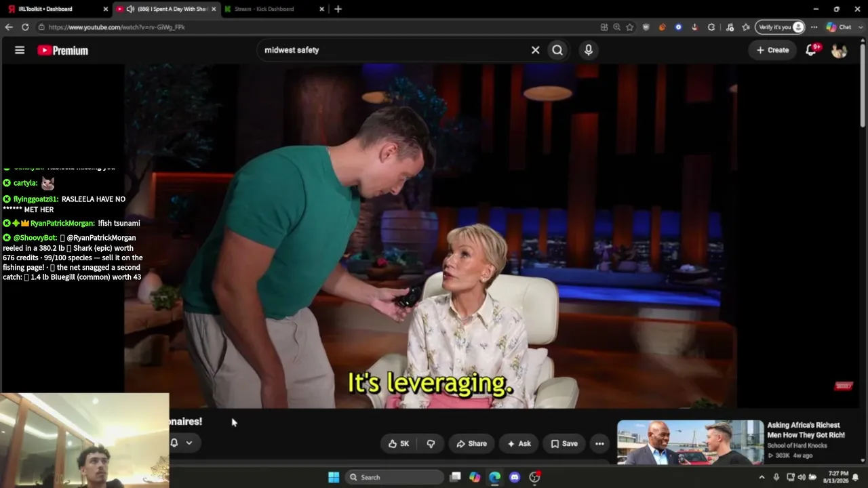Mute the tab via speaker icon

click(130, 9)
